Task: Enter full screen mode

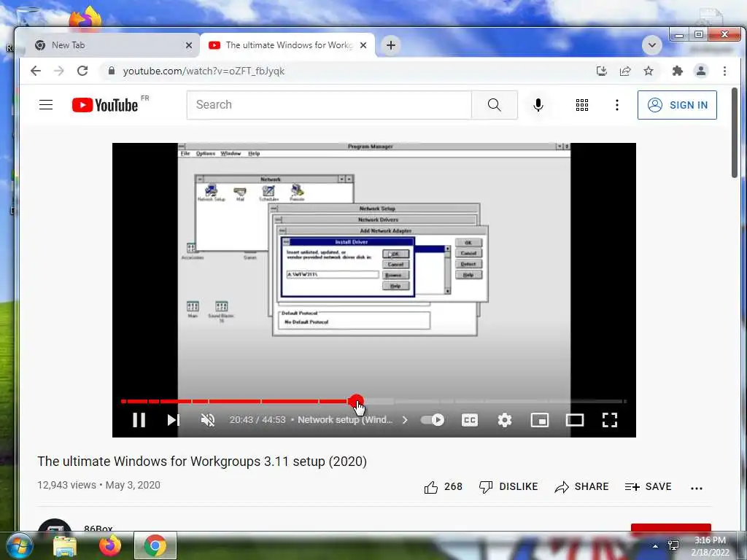Action: pyautogui.click(x=610, y=420)
